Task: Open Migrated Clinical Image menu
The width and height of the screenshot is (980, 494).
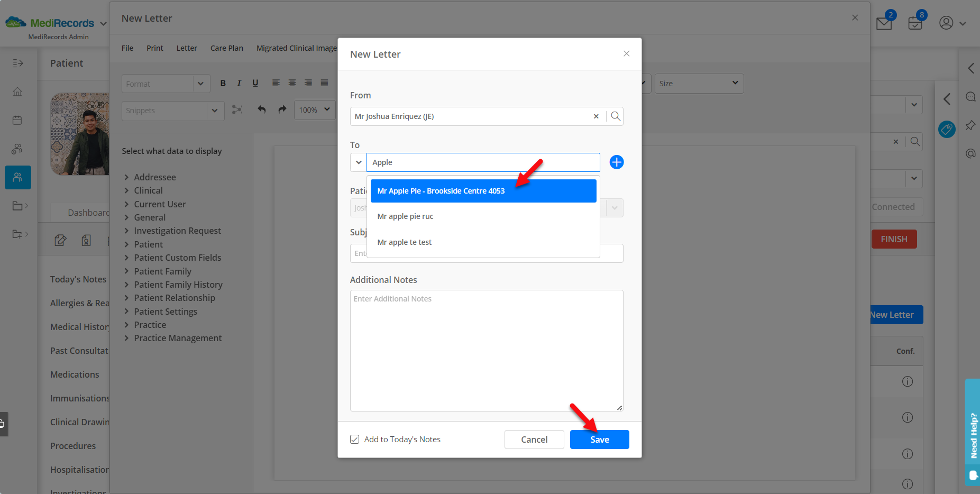Action: click(x=297, y=48)
